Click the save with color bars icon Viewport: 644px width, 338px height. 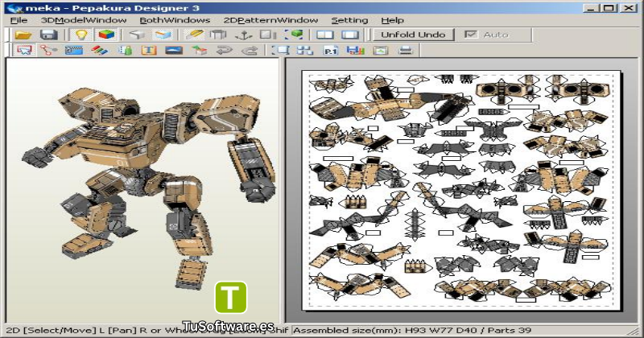pyautogui.click(x=355, y=51)
